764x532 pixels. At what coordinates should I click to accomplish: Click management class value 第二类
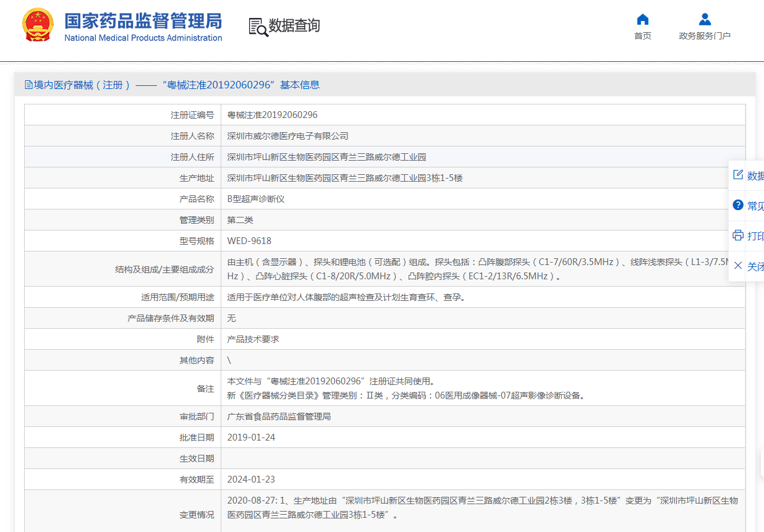coord(240,220)
